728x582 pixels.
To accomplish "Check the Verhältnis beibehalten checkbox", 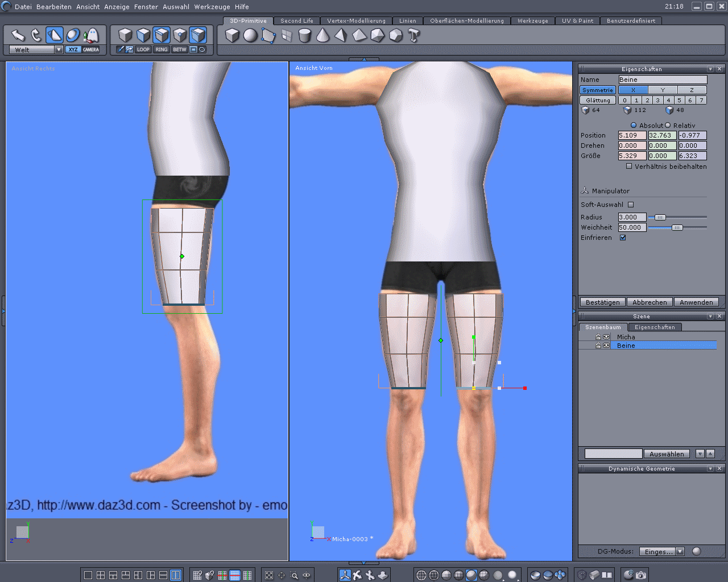I will [x=629, y=166].
